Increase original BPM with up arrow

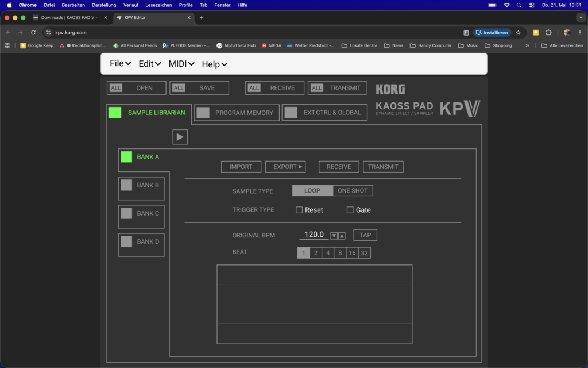pyautogui.click(x=342, y=236)
